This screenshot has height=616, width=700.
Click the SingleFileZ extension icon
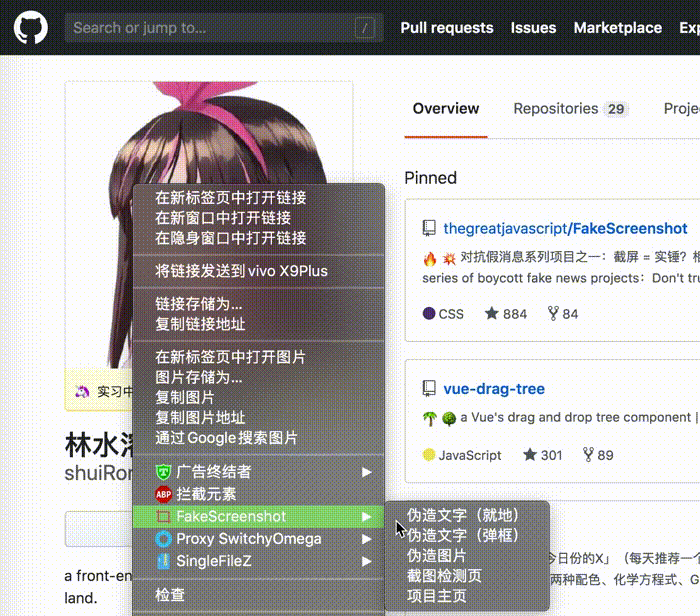click(163, 561)
